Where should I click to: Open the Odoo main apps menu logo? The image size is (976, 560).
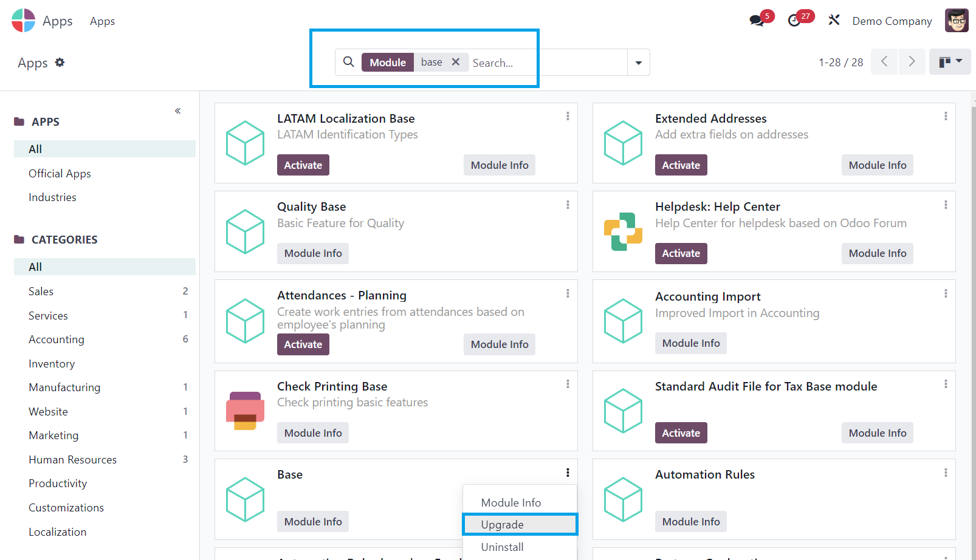[x=24, y=21]
